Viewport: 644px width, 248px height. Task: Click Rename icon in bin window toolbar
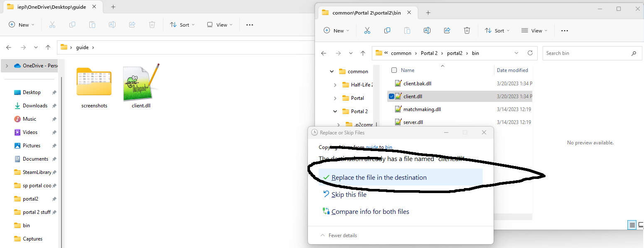coord(427,30)
